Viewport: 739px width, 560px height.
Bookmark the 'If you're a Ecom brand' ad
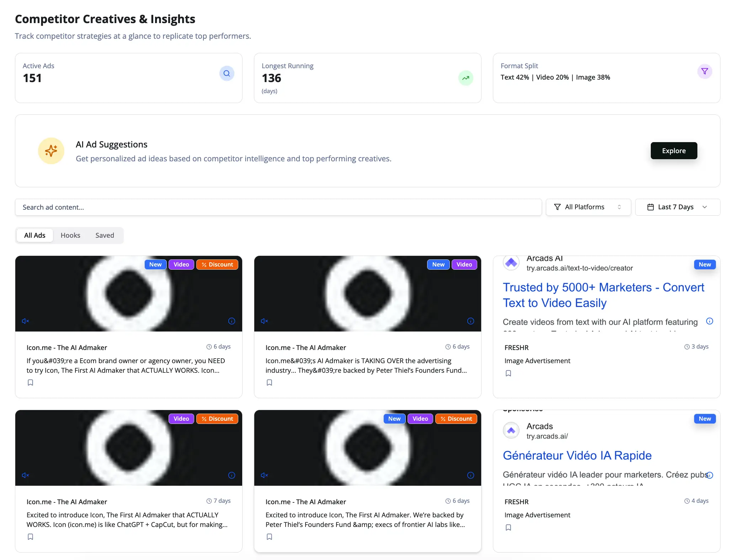click(x=31, y=383)
